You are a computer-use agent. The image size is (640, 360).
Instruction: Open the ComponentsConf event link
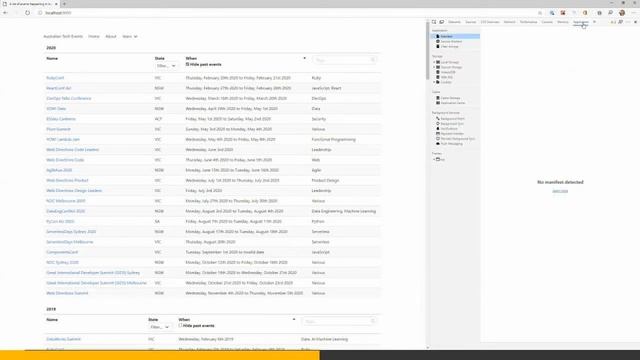[x=62, y=252]
